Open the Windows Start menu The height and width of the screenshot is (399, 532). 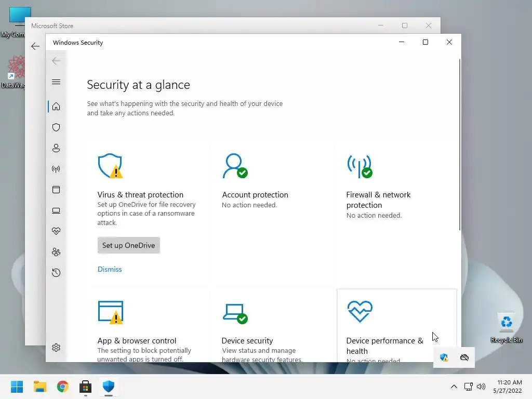point(17,387)
